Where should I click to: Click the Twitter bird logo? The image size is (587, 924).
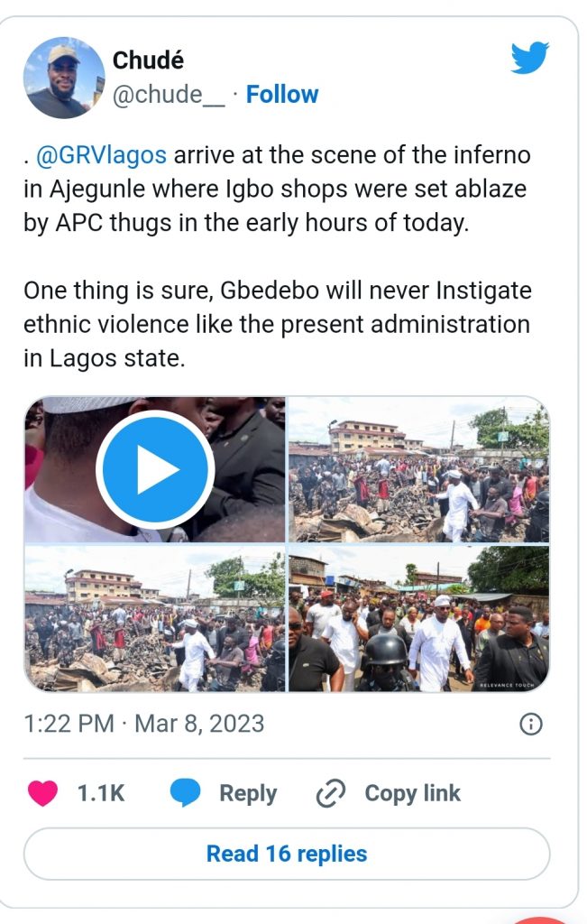(529, 58)
